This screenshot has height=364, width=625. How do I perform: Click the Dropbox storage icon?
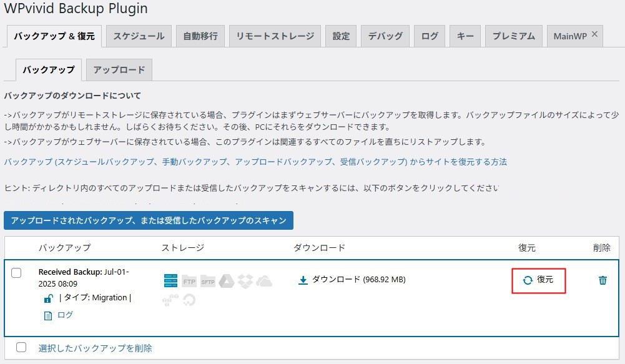pyautogui.click(x=245, y=281)
